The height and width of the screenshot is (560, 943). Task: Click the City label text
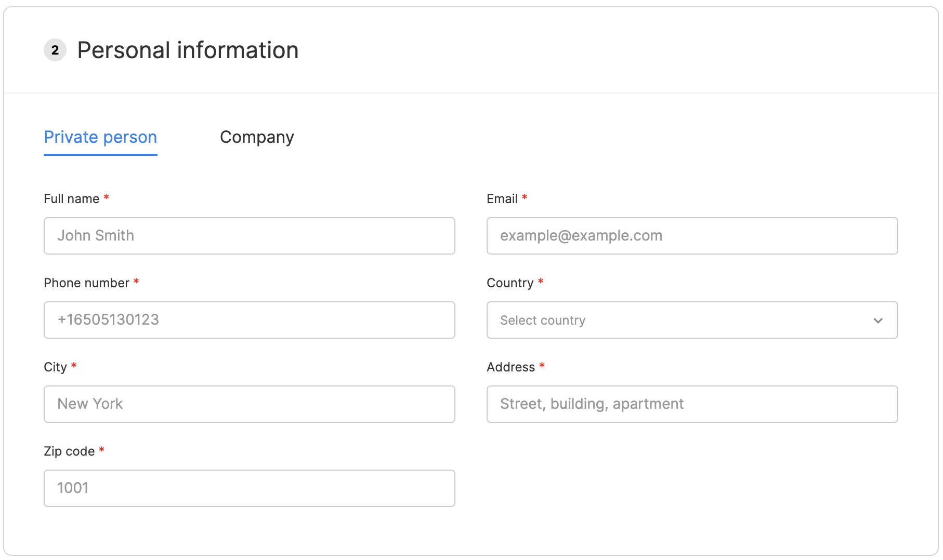click(x=55, y=367)
